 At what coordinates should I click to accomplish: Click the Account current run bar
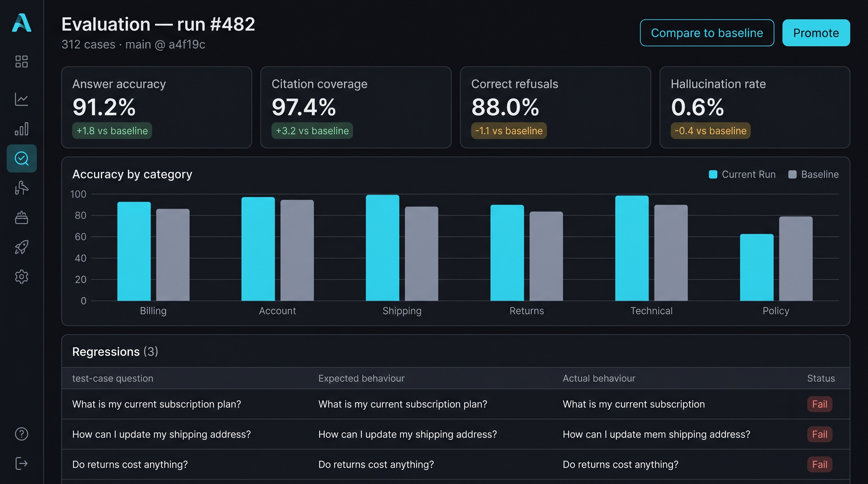tap(258, 249)
